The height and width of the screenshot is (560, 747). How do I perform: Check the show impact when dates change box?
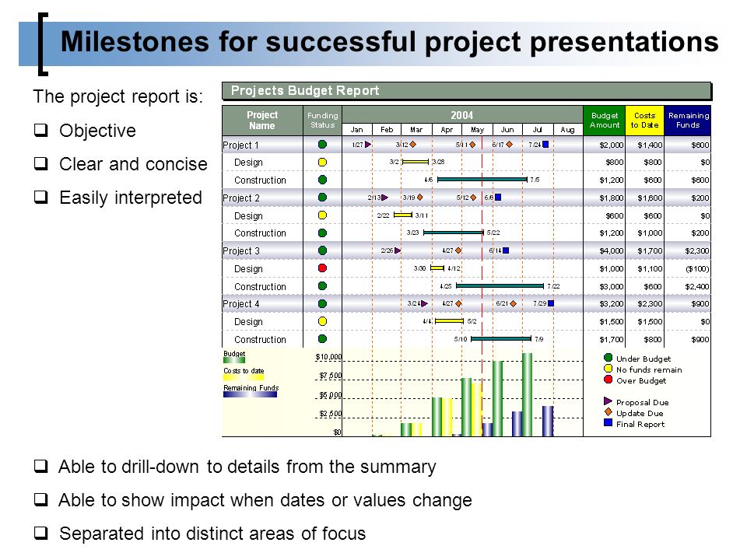pos(41,499)
